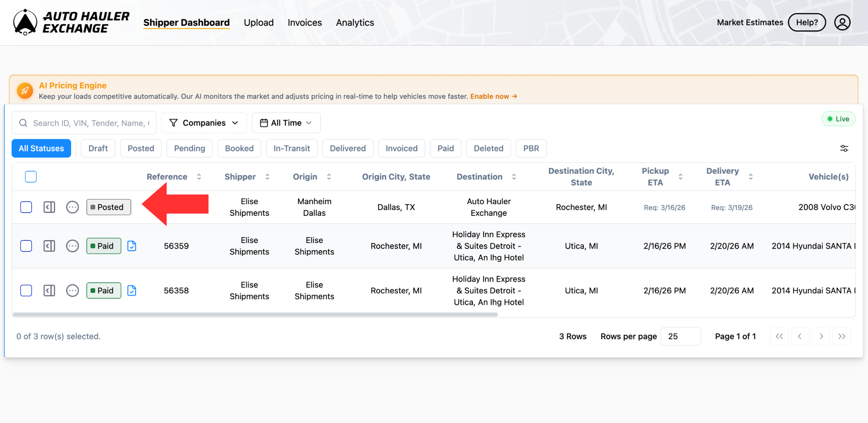
Task: Go to next page arrow
Action: [821, 336]
